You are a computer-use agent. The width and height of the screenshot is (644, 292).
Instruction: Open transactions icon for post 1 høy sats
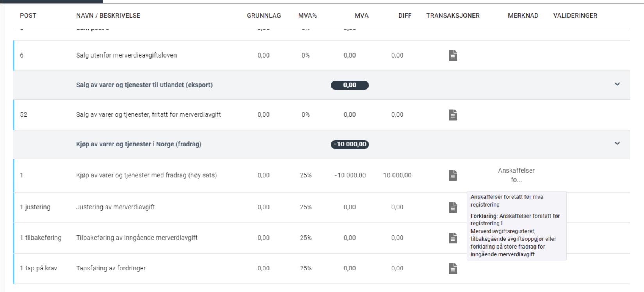tap(453, 175)
